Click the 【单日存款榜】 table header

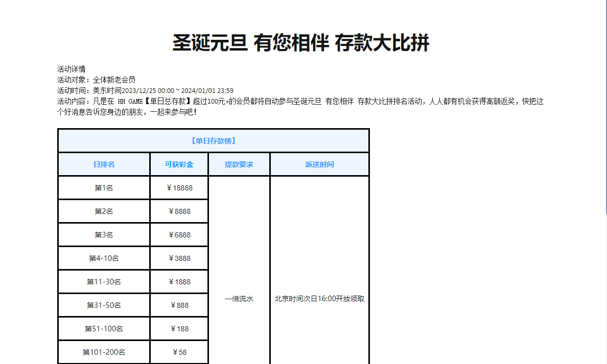214,141
